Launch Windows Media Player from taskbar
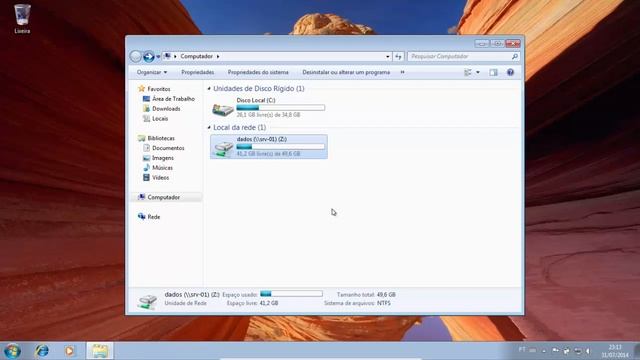Viewport: 640px width, 360px height. pos(69,351)
